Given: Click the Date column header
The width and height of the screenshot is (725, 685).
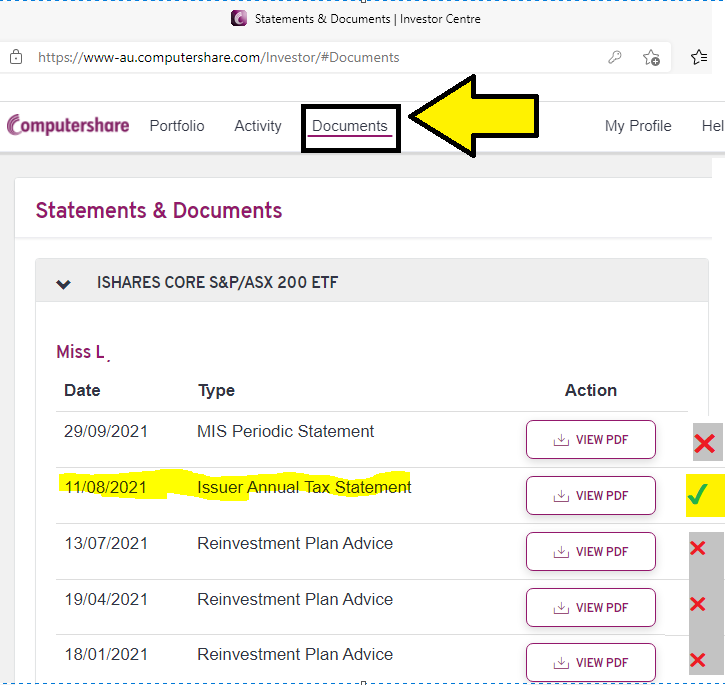Looking at the screenshot, I should (82, 390).
